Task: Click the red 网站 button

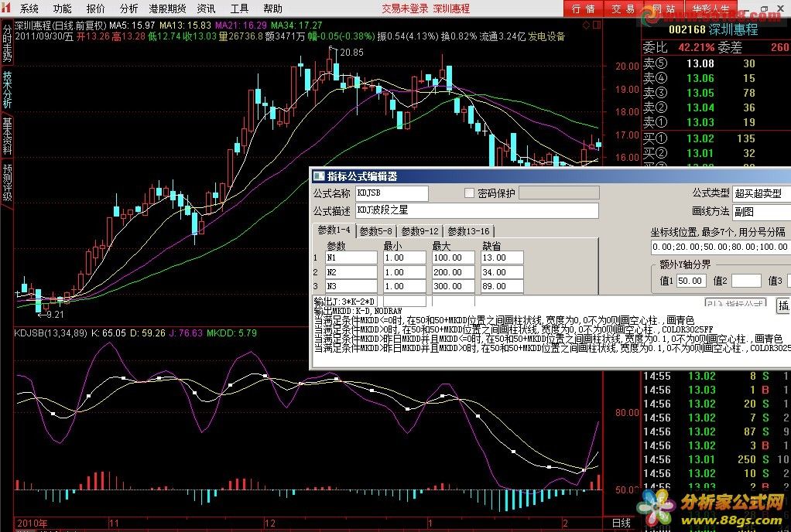Action: tap(663, 9)
